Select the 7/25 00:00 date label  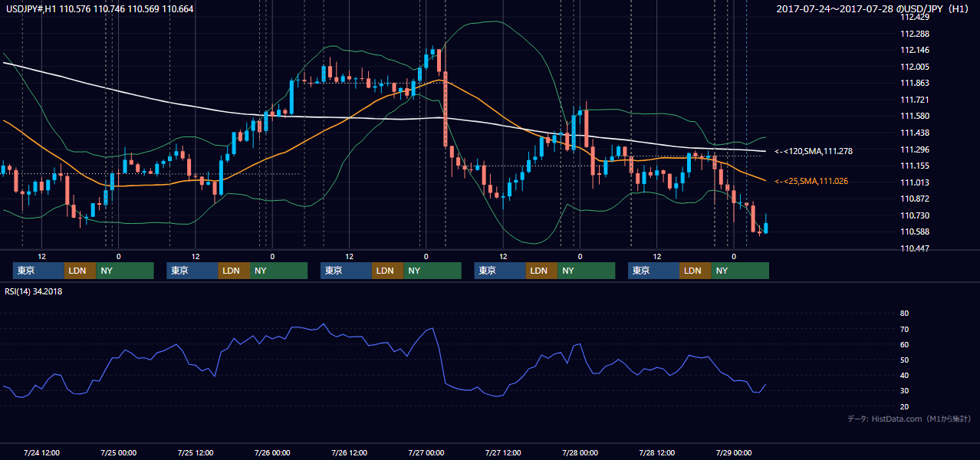[118, 452]
